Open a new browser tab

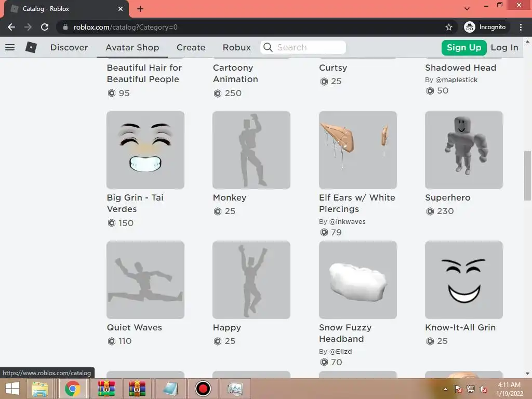tap(140, 9)
